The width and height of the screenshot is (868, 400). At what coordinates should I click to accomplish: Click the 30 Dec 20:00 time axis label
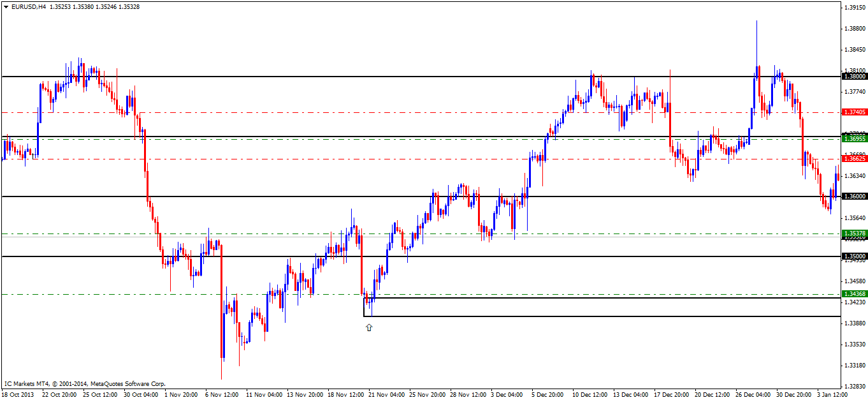coord(793,395)
